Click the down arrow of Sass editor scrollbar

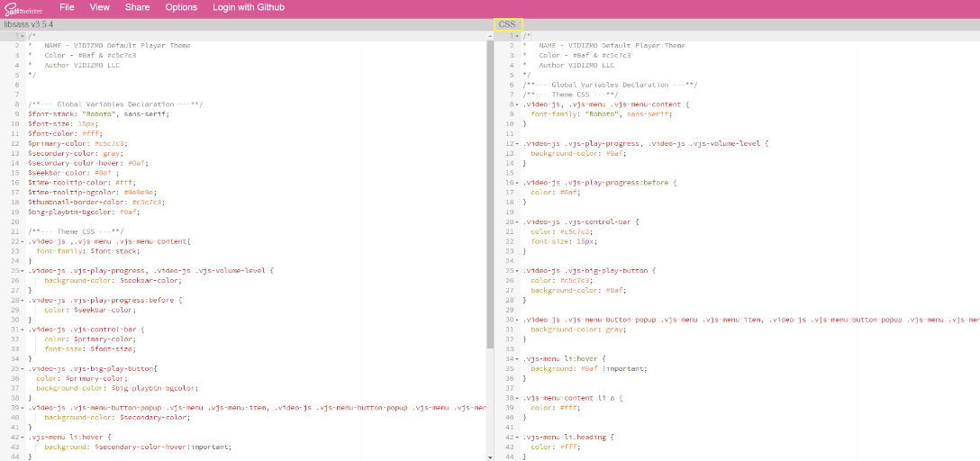(490, 456)
